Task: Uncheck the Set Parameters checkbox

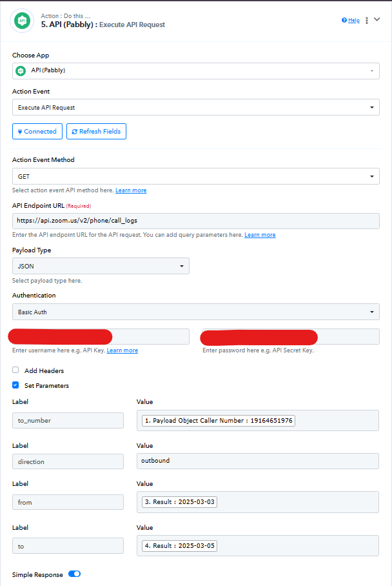Action: pyautogui.click(x=15, y=385)
